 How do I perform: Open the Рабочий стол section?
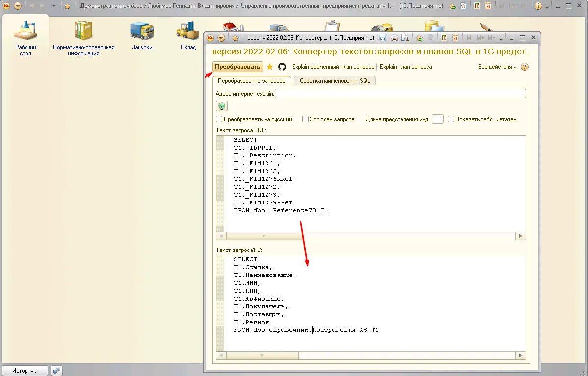coord(26,38)
